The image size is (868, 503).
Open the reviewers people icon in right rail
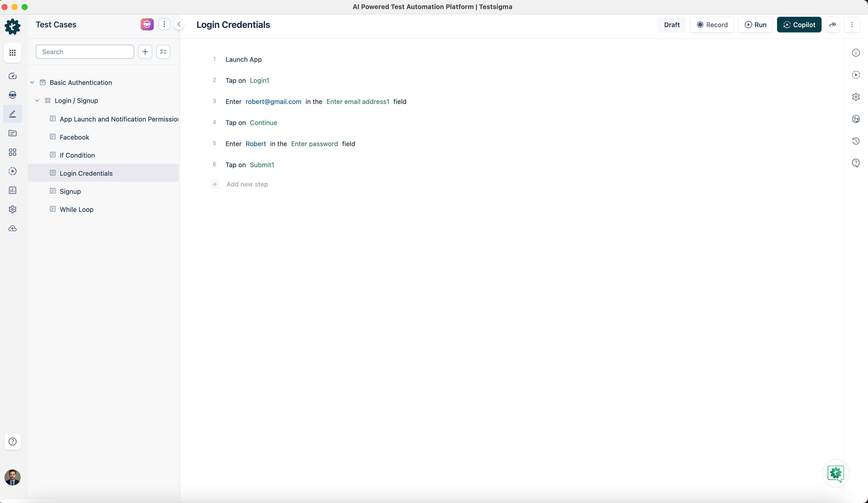coord(856,119)
